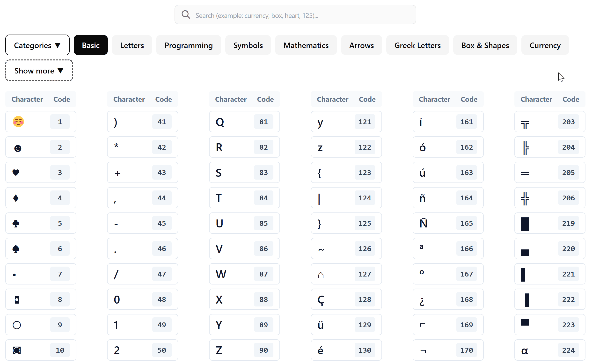Click the search magnifier icon
The height and width of the screenshot is (364, 592).
(x=186, y=15)
